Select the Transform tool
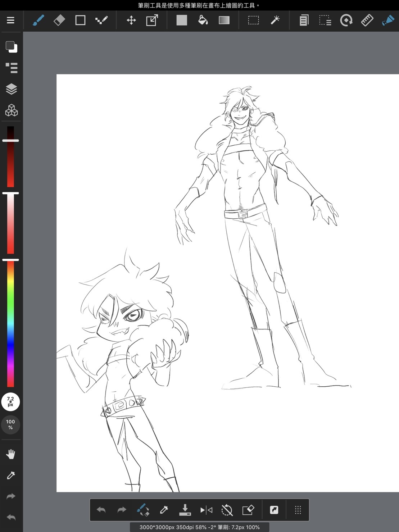 coord(152,20)
